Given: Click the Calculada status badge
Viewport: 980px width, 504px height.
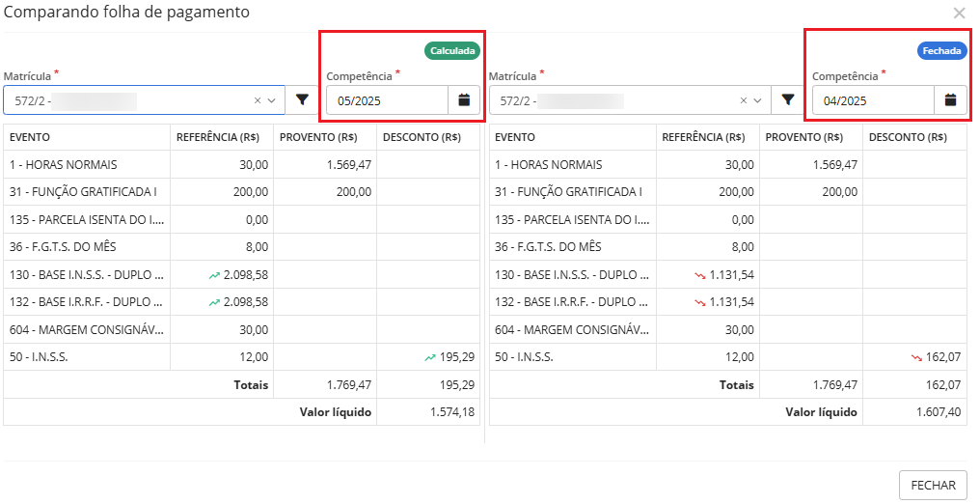Looking at the screenshot, I should click(x=452, y=51).
